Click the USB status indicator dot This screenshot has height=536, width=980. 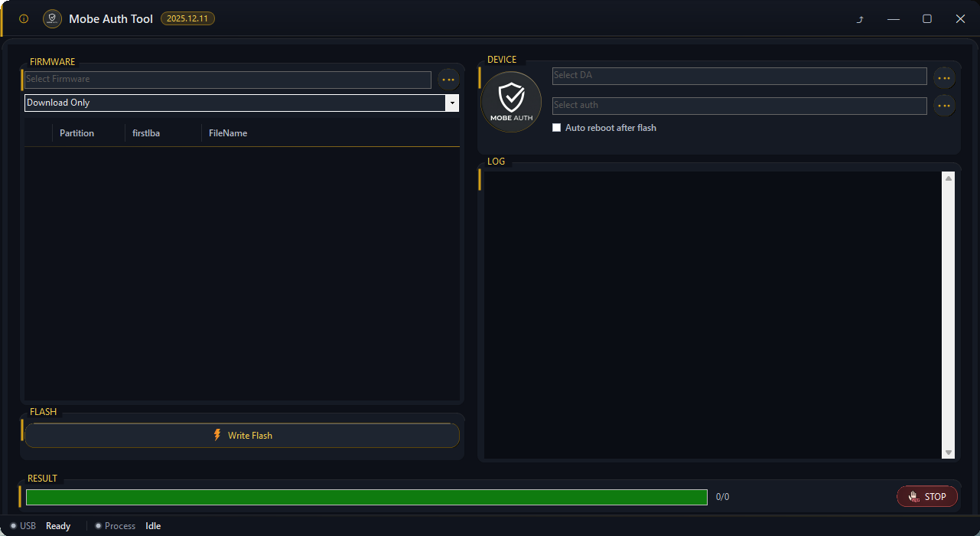point(14,526)
